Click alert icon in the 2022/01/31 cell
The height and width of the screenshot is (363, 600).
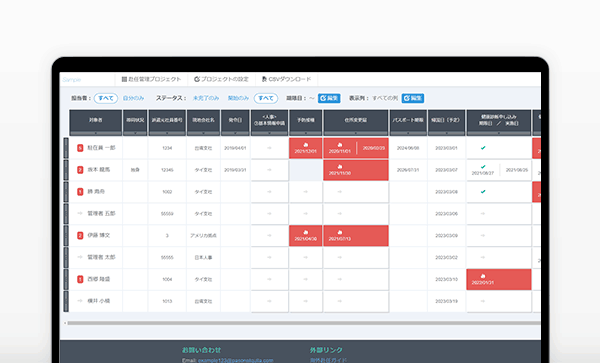[x=483, y=276]
